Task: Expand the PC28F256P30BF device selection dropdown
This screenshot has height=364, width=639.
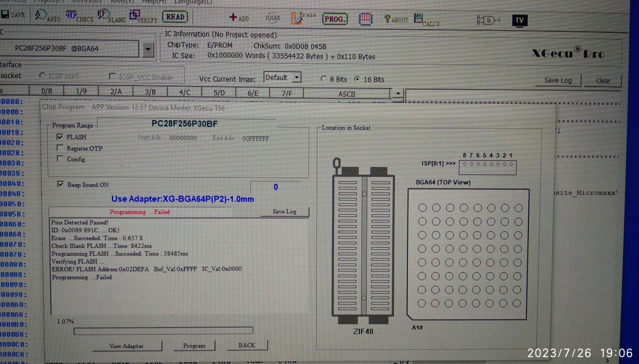Action: [148, 49]
